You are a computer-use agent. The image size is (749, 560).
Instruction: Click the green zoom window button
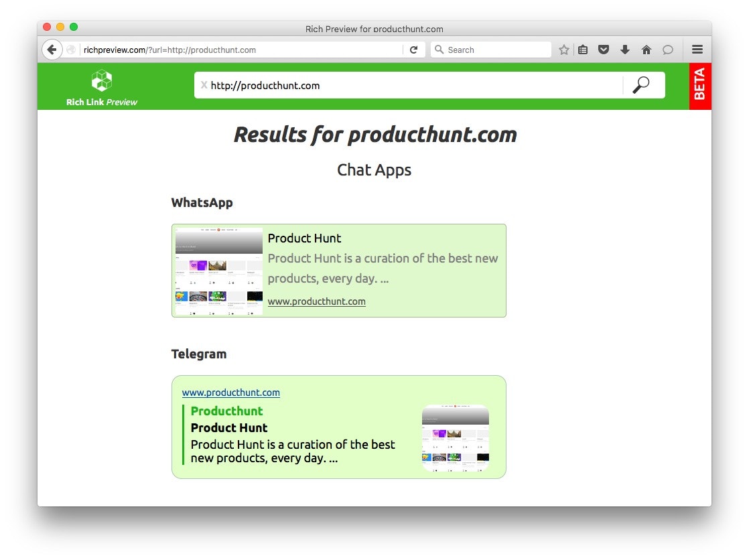[74, 27]
